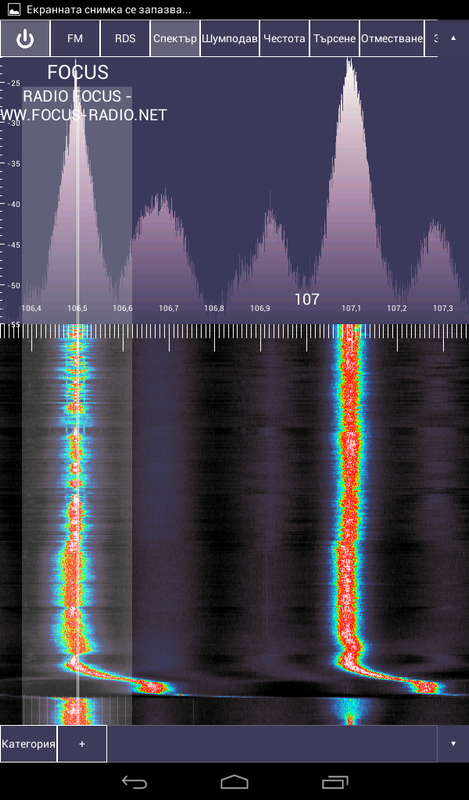Tap the Търсене search button
The height and width of the screenshot is (800, 469).
coord(334,39)
